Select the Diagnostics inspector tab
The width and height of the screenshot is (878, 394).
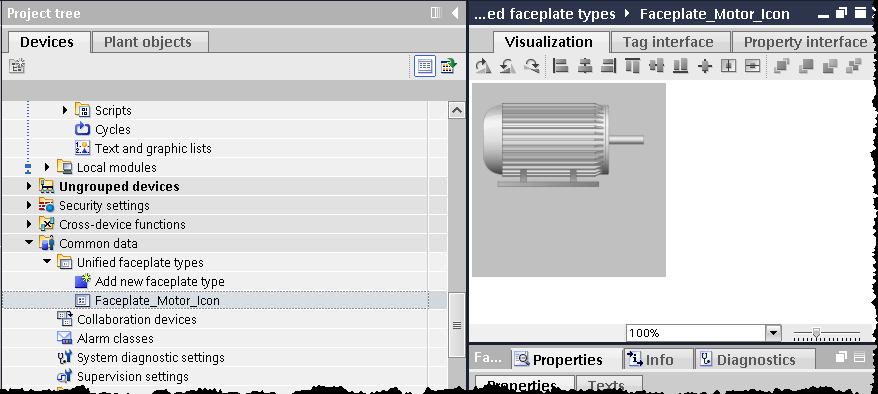(x=755, y=359)
